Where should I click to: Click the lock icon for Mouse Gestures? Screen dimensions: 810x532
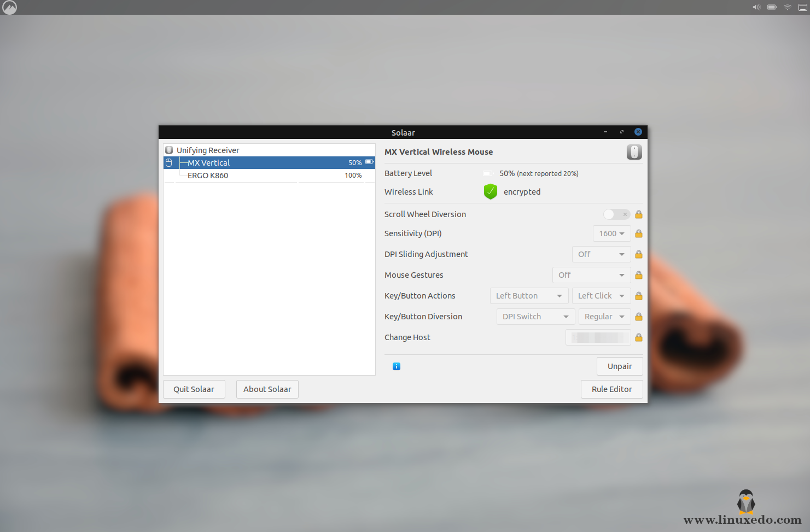(638, 275)
